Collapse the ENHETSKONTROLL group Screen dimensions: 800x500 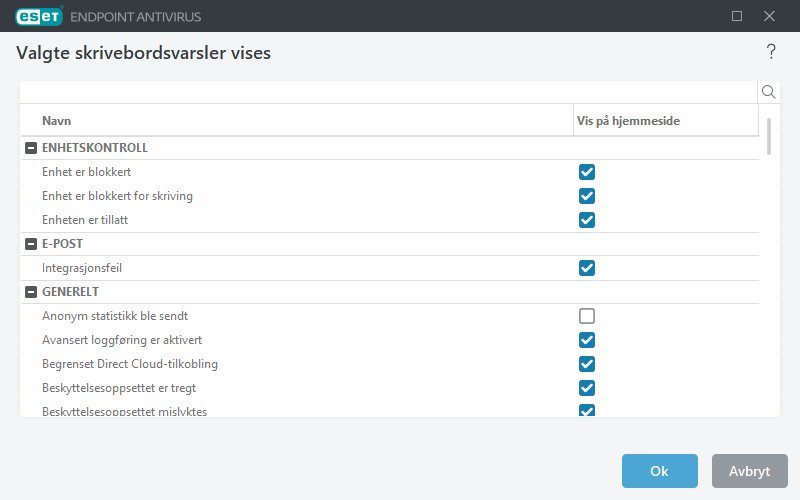pyautogui.click(x=30, y=148)
